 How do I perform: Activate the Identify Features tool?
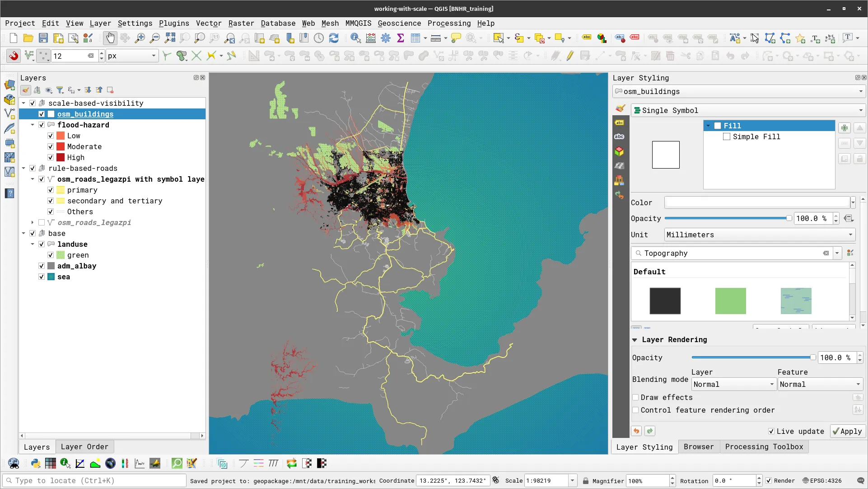tap(356, 38)
